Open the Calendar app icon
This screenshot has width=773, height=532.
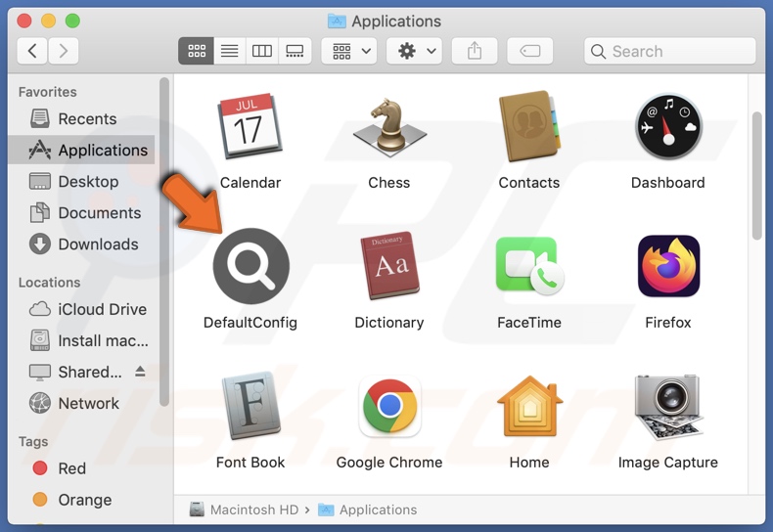coord(250,126)
